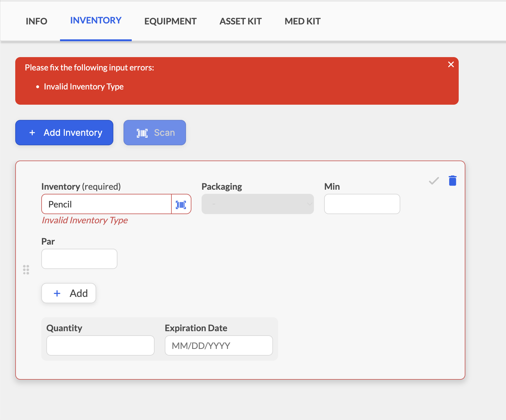The width and height of the screenshot is (506, 420).
Task: Click the barcode scan icon in Inventory field
Action: [181, 204]
